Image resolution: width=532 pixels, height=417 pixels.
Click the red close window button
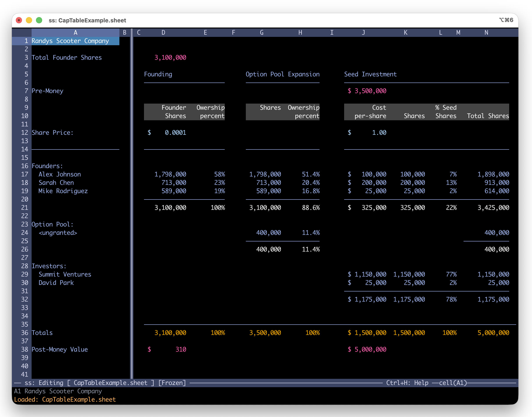[19, 20]
